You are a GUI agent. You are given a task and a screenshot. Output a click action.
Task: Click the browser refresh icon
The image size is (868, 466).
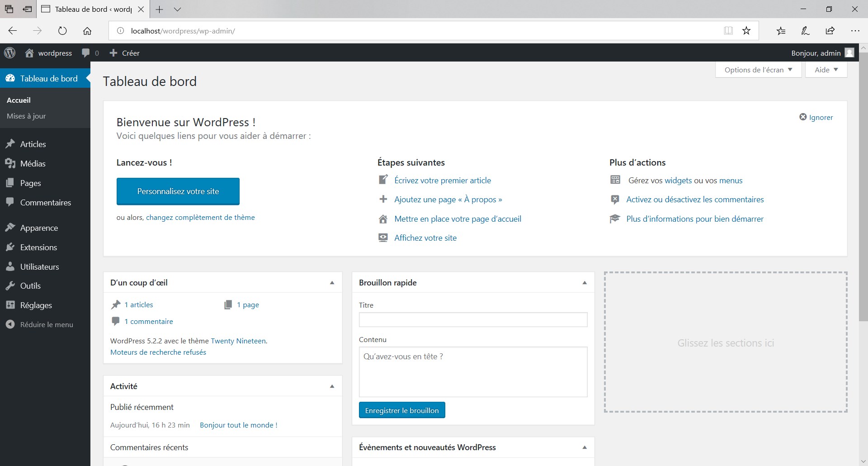click(x=62, y=31)
